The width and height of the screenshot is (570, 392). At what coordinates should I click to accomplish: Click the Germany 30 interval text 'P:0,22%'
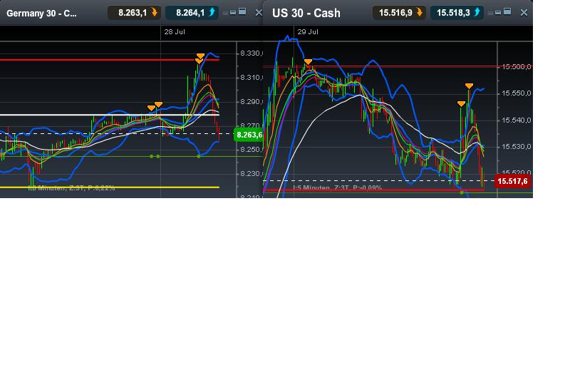pyautogui.click(x=101, y=188)
